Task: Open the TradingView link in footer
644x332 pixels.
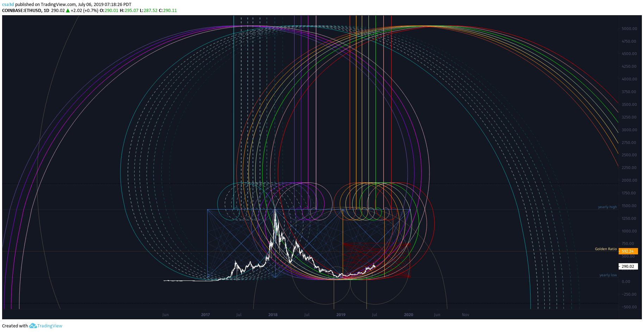Action: 50,326
